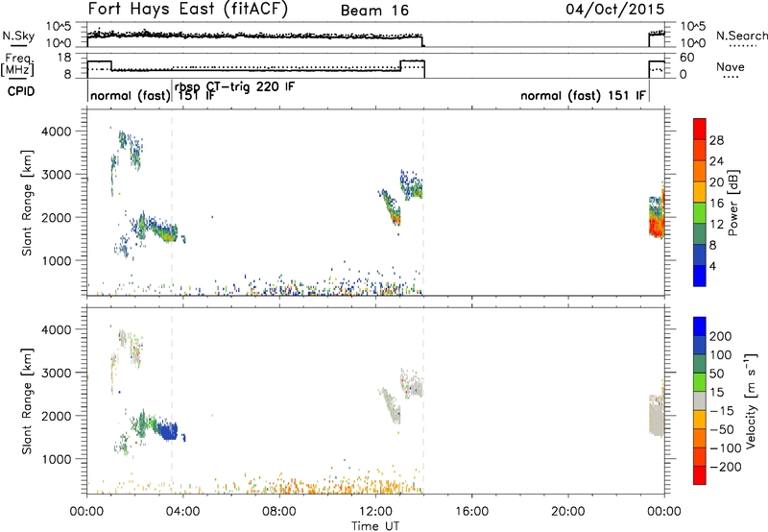Select the 'Freq. [MHz]' axis label

[19, 64]
